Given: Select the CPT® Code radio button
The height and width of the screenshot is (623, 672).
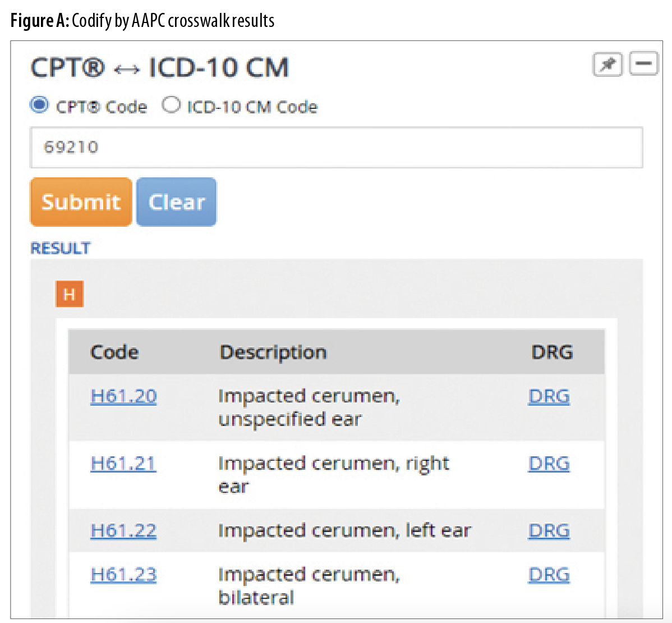Looking at the screenshot, I should (x=39, y=105).
